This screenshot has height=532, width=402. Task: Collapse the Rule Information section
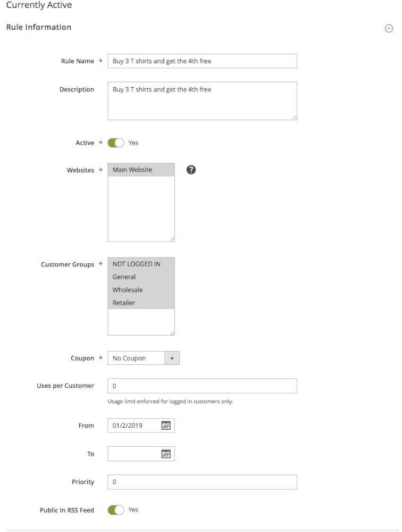389,29
